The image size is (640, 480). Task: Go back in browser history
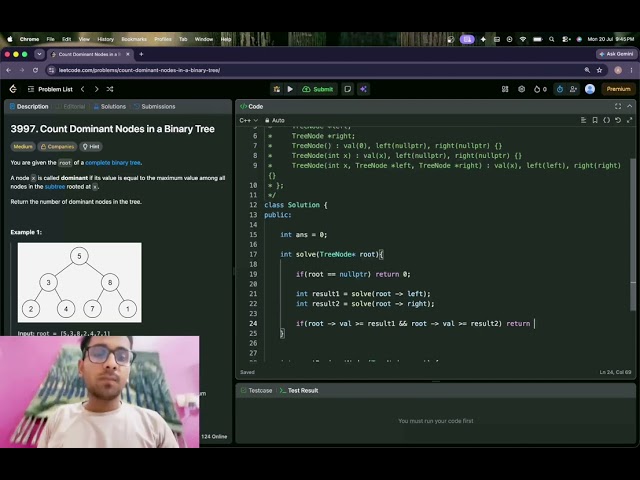[x=9, y=70]
